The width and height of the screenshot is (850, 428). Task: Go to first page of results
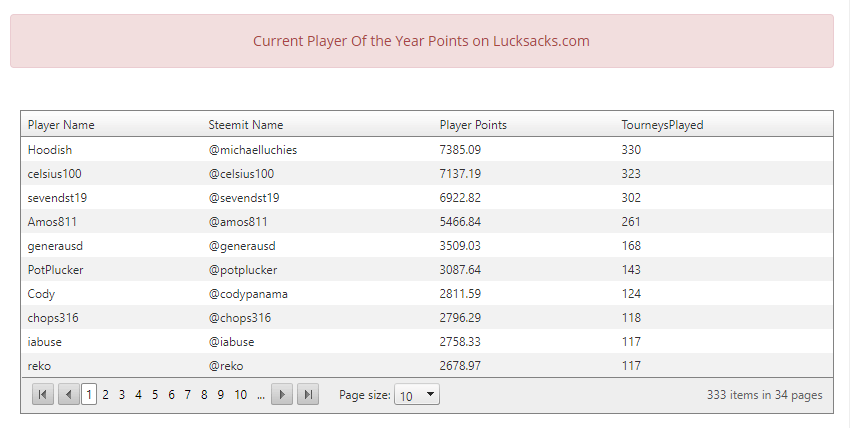(43, 394)
